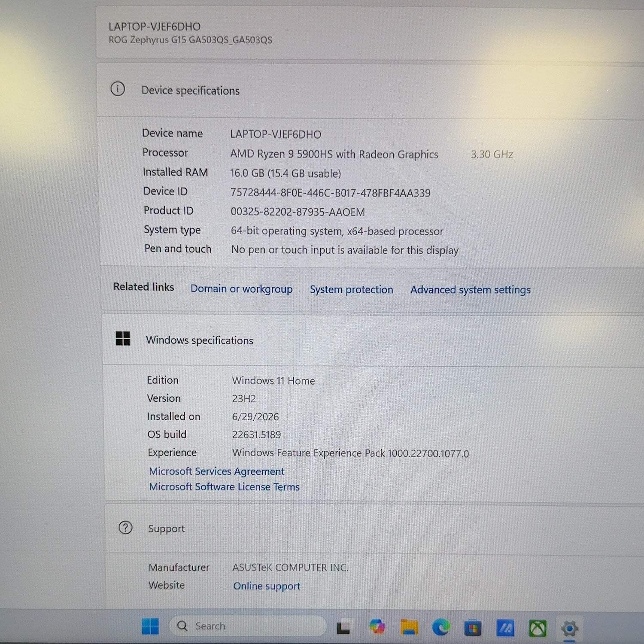Collapse the Windows specifications section header
The width and height of the screenshot is (644, 644).
coord(374,340)
